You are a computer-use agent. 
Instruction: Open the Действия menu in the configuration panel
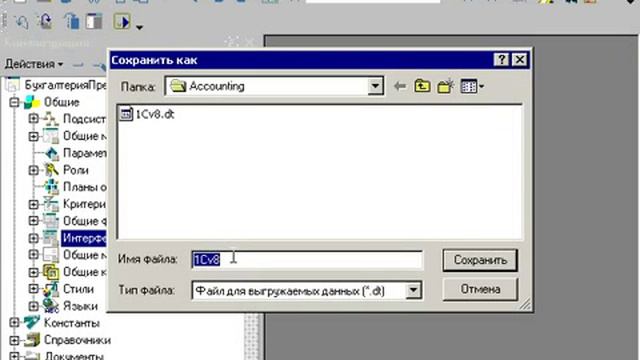[34, 64]
